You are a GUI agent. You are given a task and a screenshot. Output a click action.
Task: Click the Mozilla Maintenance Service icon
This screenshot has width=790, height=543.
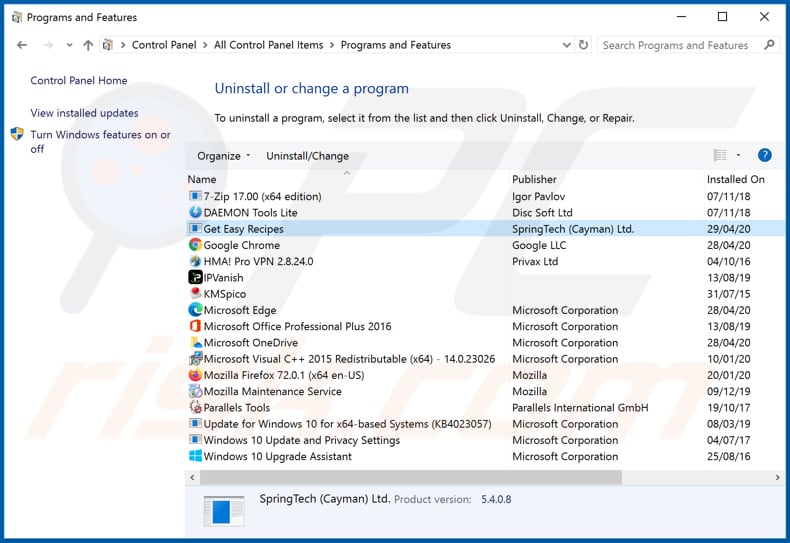pos(195,391)
